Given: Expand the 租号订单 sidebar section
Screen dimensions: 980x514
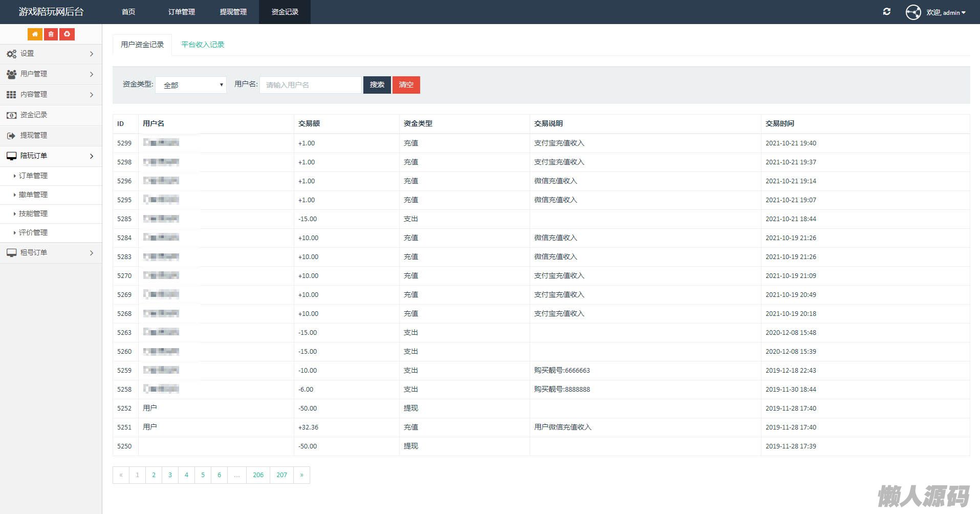Looking at the screenshot, I should [x=50, y=253].
